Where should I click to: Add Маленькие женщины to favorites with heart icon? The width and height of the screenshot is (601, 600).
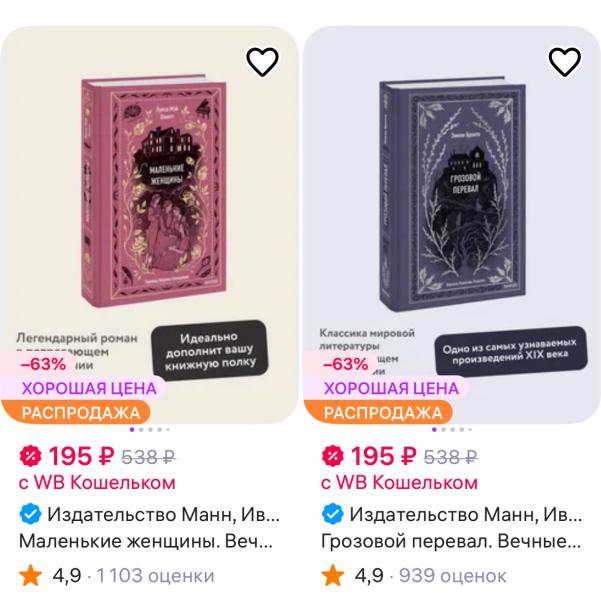click(x=262, y=62)
